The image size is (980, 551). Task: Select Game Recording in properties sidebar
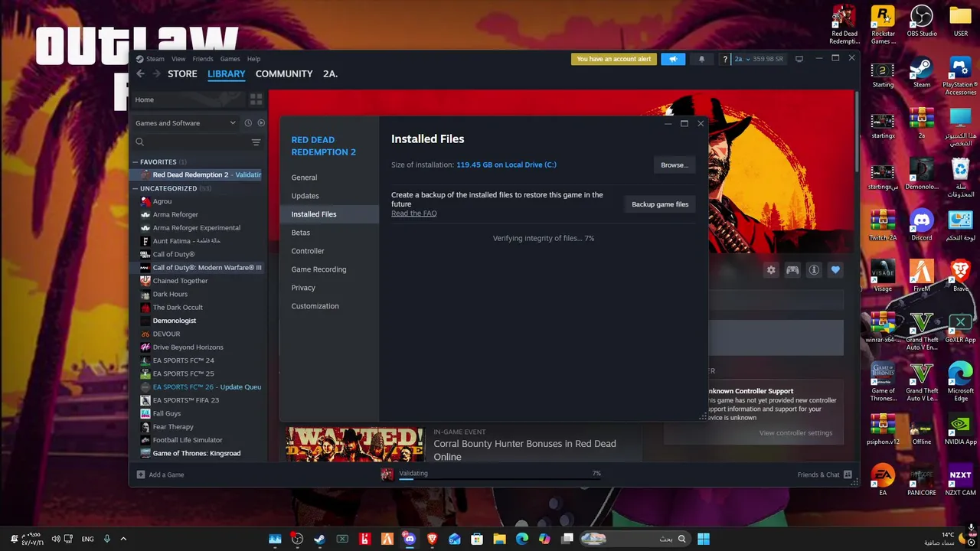pos(329,269)
